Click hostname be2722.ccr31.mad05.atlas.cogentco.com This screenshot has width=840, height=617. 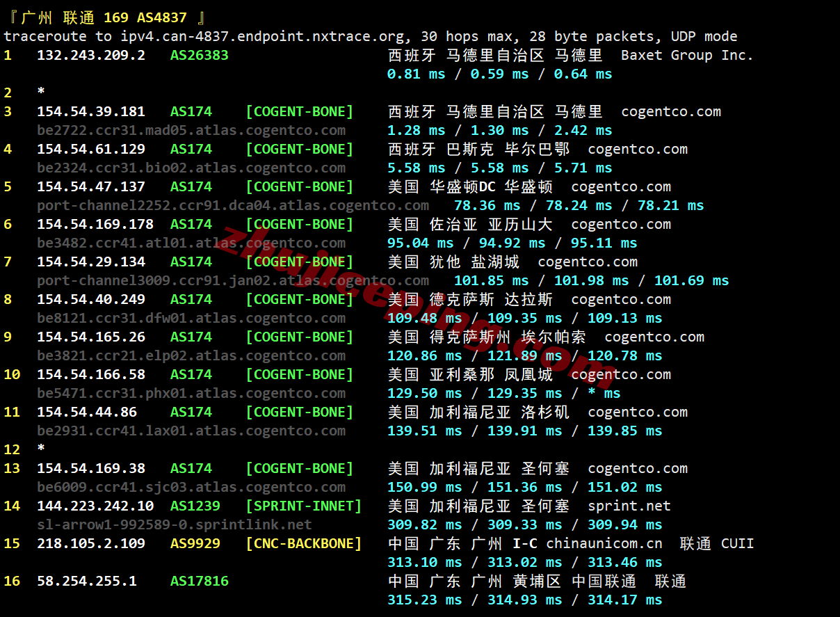pos(191,130)
